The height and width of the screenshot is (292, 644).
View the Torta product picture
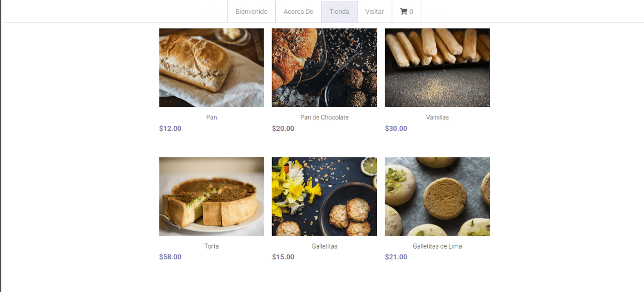211,196
